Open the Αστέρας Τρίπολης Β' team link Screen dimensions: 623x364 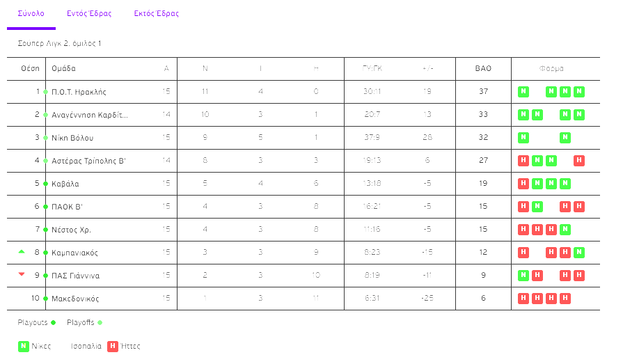[88, 161]
